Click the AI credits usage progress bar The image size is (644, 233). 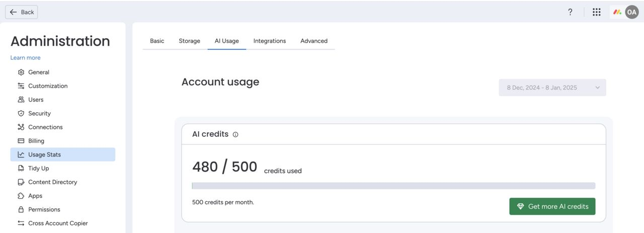coord(393,186)
